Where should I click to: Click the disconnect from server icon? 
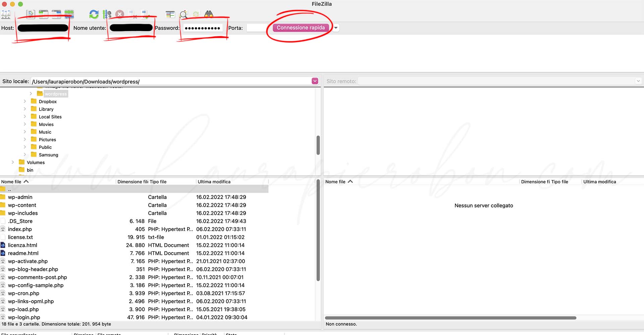pos(133,14)
